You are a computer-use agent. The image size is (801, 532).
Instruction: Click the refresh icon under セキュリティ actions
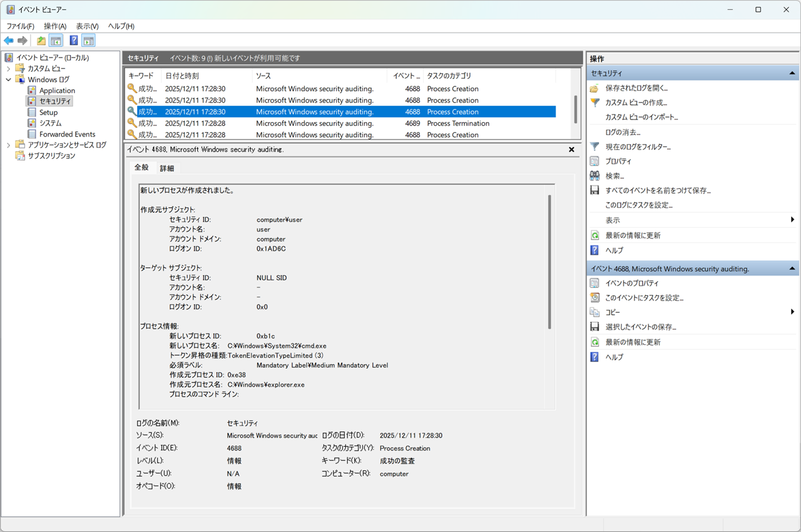(594, 235)
